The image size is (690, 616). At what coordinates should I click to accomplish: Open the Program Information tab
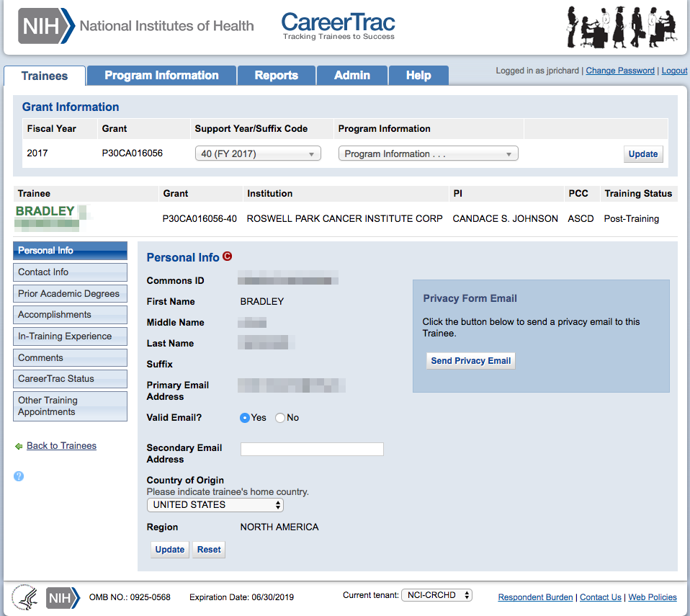point(161,76)
